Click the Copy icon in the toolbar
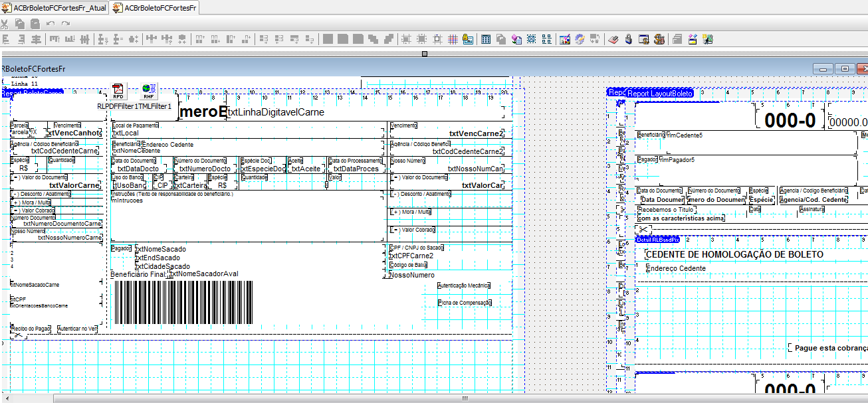The image size is (868, 403). tap(20, 24)
